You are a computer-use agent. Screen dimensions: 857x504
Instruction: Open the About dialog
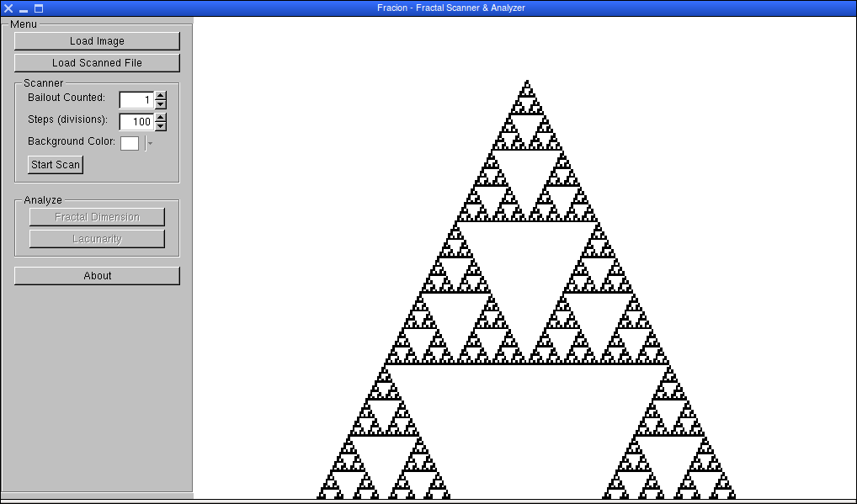pos(97,276)
